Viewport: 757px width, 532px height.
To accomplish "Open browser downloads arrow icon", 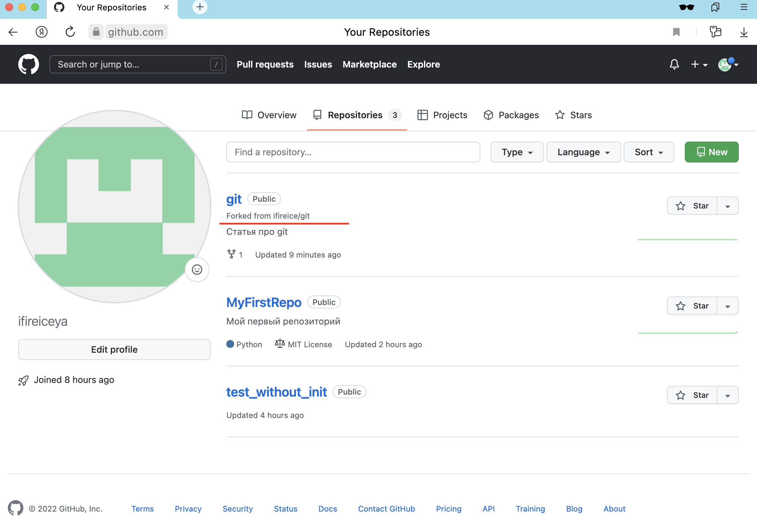I will (x=743, y=32).
